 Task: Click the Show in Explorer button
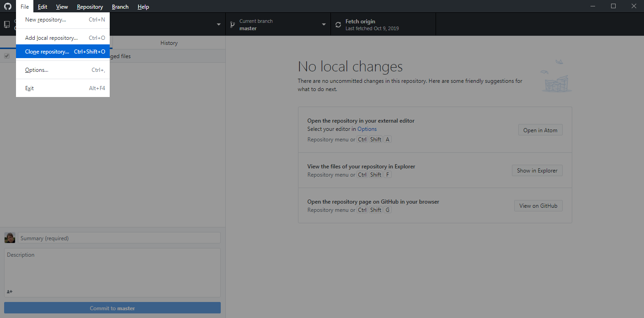537,171
